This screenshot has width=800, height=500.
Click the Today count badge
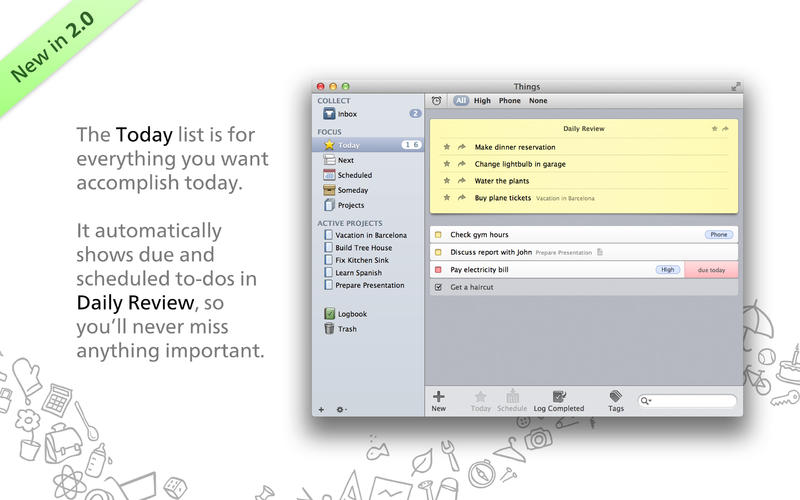(411, 145)
